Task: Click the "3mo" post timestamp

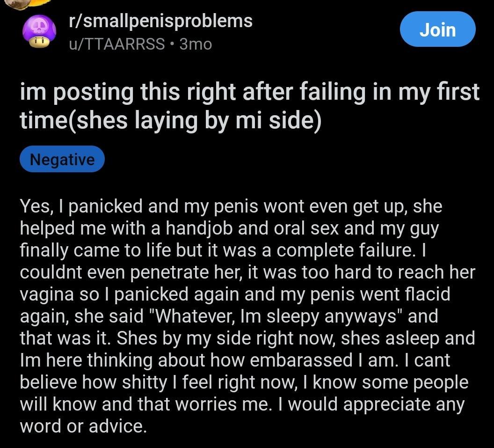Action: (196, 44)
